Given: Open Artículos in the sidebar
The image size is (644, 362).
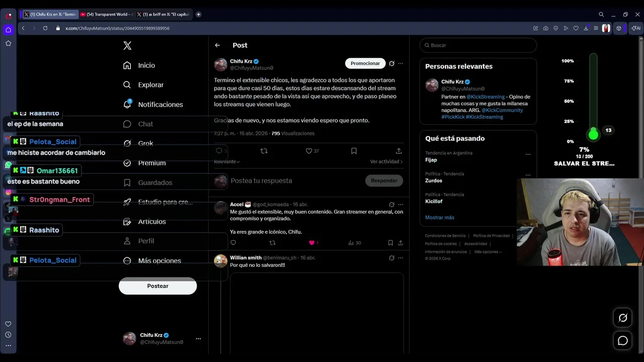Looking at the screenshot, I should [144, 222].
